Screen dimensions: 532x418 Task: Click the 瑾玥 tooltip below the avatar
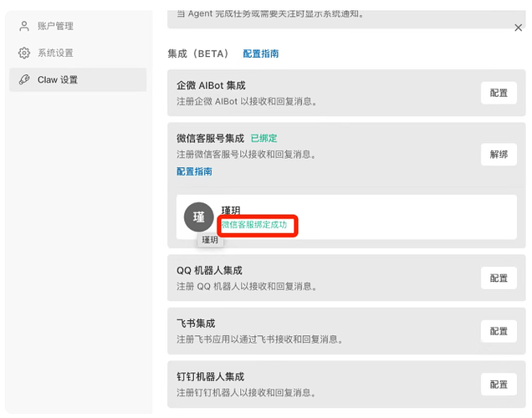(x=210, y=240)
